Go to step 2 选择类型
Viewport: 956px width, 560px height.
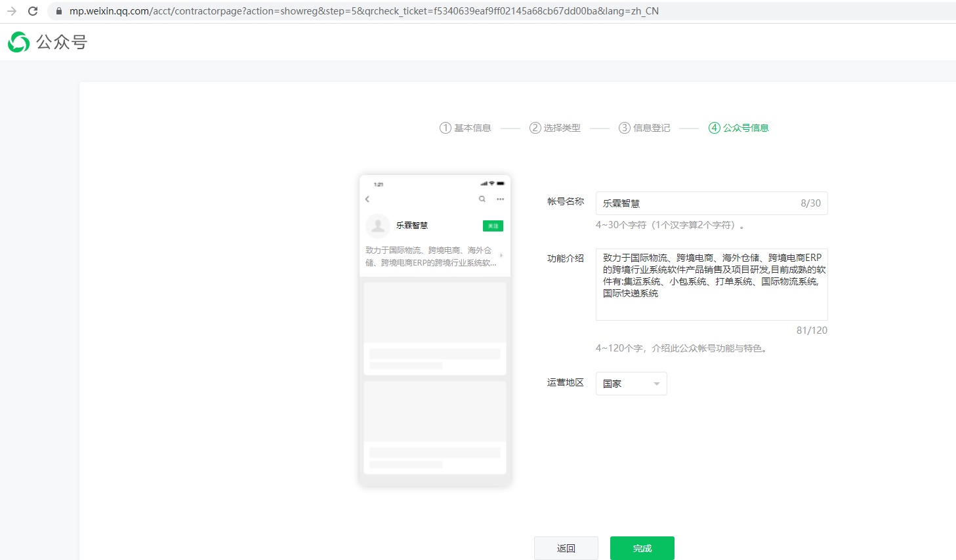(x=555, y=128)
